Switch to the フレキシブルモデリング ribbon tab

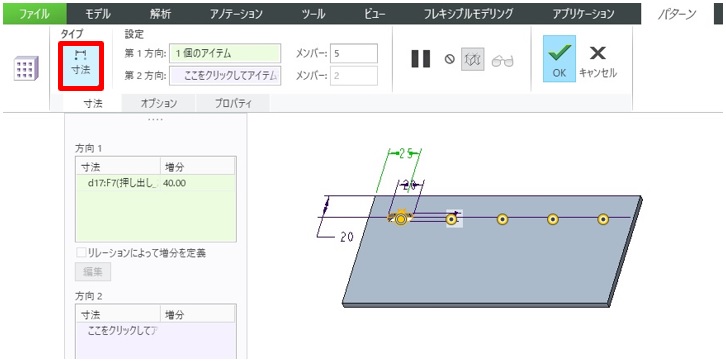point(469,14)
